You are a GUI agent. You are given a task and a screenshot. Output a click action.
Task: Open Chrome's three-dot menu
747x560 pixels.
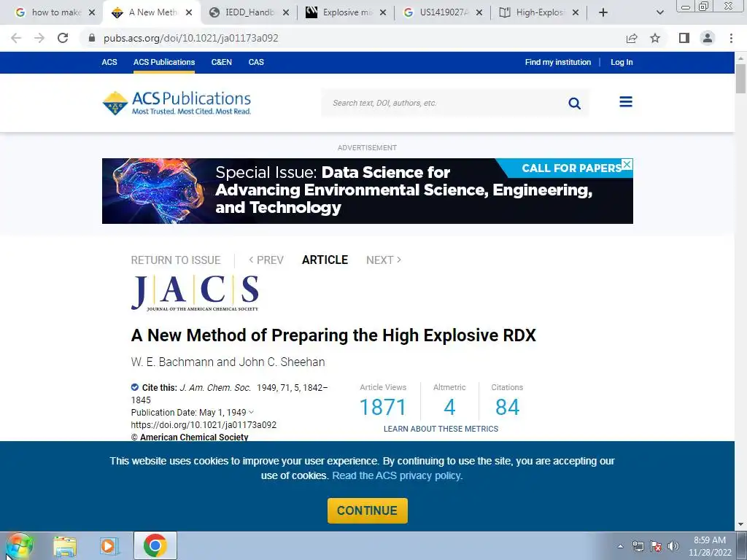tap(731, 38)
